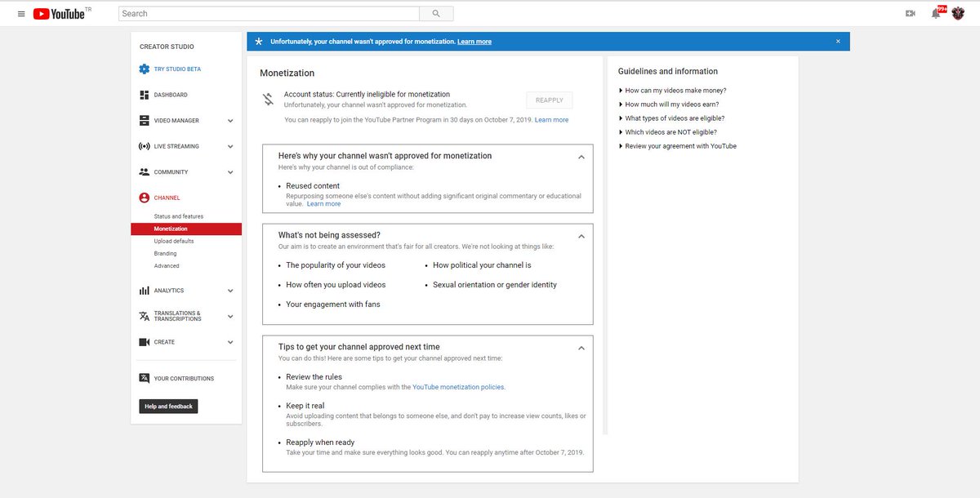Open the account avatar menu
980x498 pixels.
coord(959,14)
